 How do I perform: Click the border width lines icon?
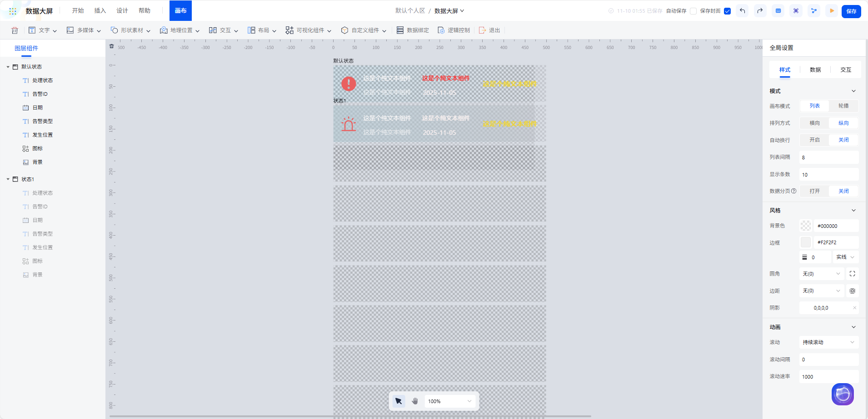point(804,257)
